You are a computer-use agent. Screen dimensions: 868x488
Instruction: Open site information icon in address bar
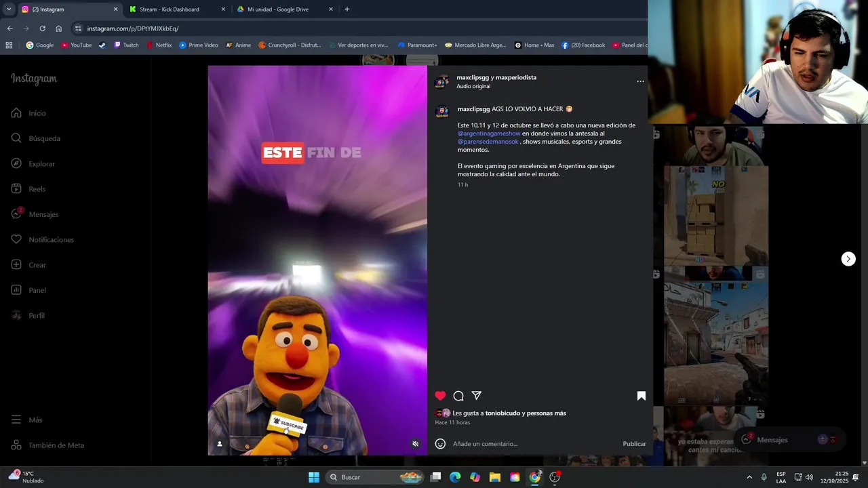[x=78, y=28]
